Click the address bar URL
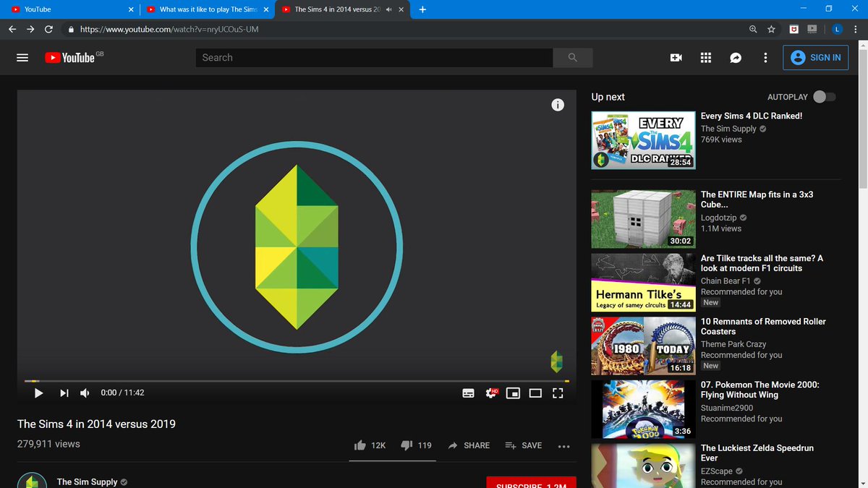The image size is (868, 488). pos(169,30)
